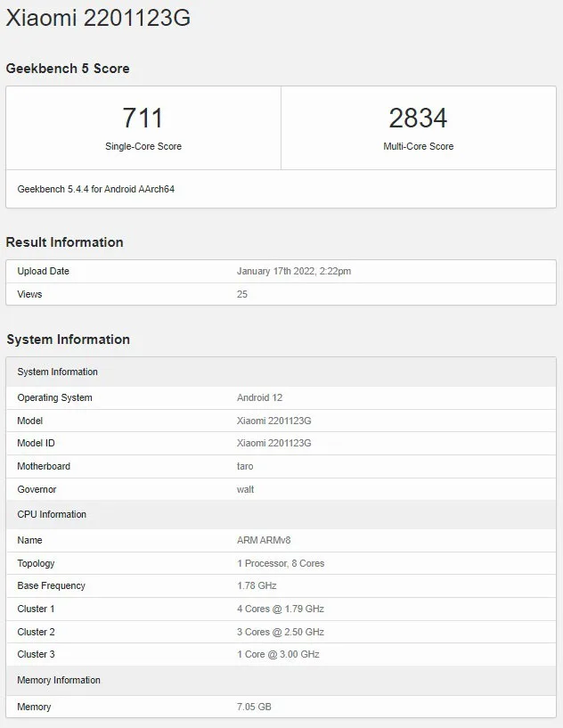563x728 pixels.
Task: Select the 7.05 GB memory value
Action: click(x=254, y=707)
